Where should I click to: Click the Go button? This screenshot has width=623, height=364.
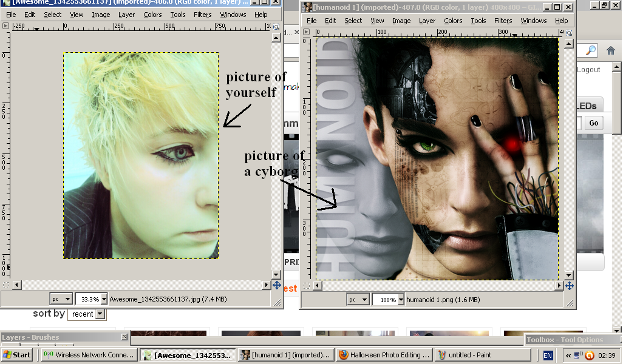[593, 123]
